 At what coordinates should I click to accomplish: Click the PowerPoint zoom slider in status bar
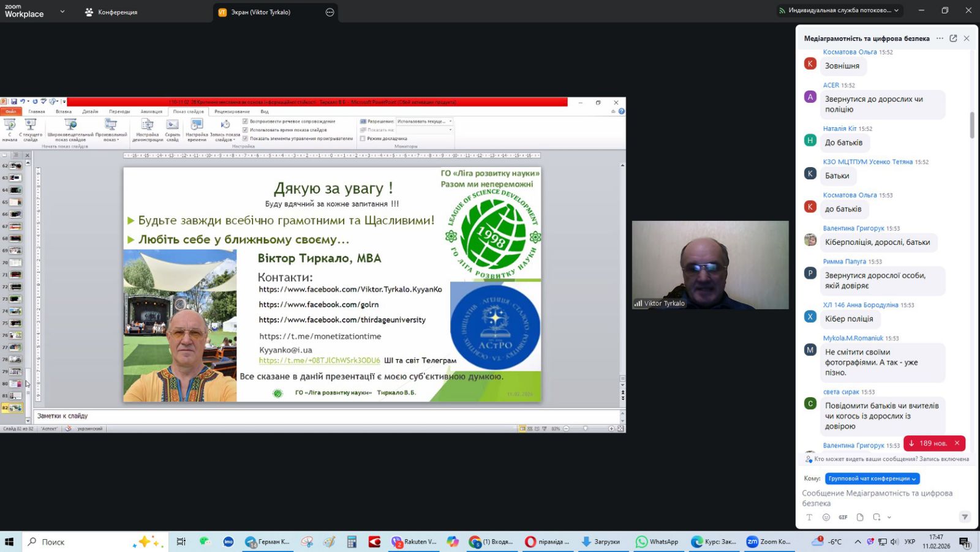click(586, 428)
